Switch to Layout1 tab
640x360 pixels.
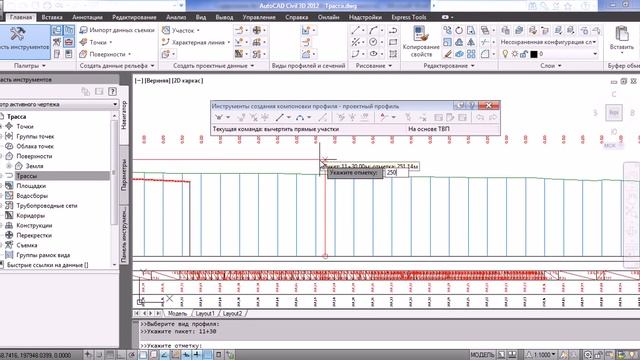point(205,313)
